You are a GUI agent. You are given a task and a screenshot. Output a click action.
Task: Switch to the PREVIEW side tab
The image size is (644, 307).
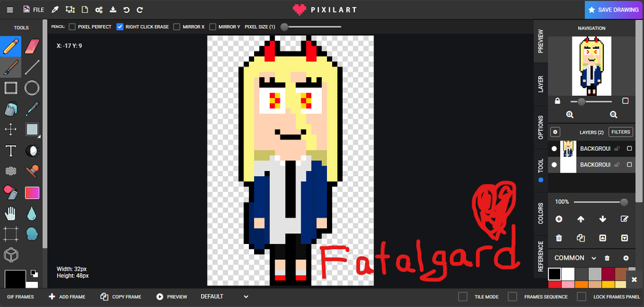[x=540, y=41]
